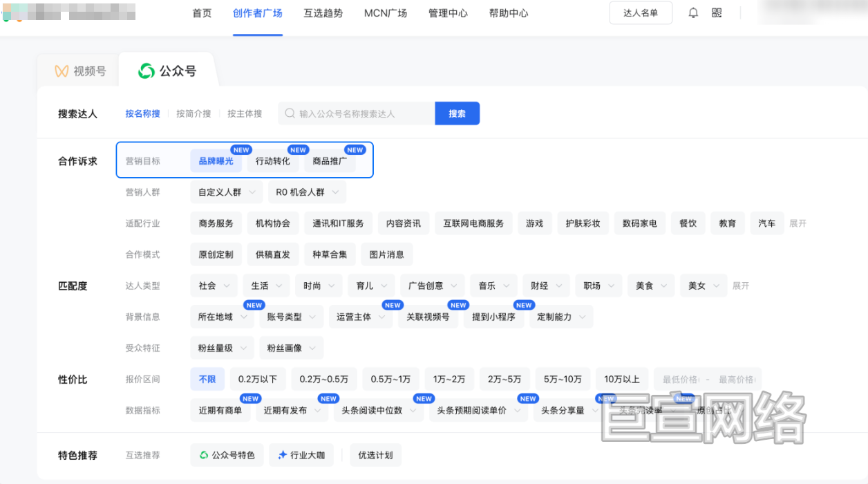This screenshot has height=484, width=868.
Task: Select 按简介搜 search mode
Action: [194, 113]
